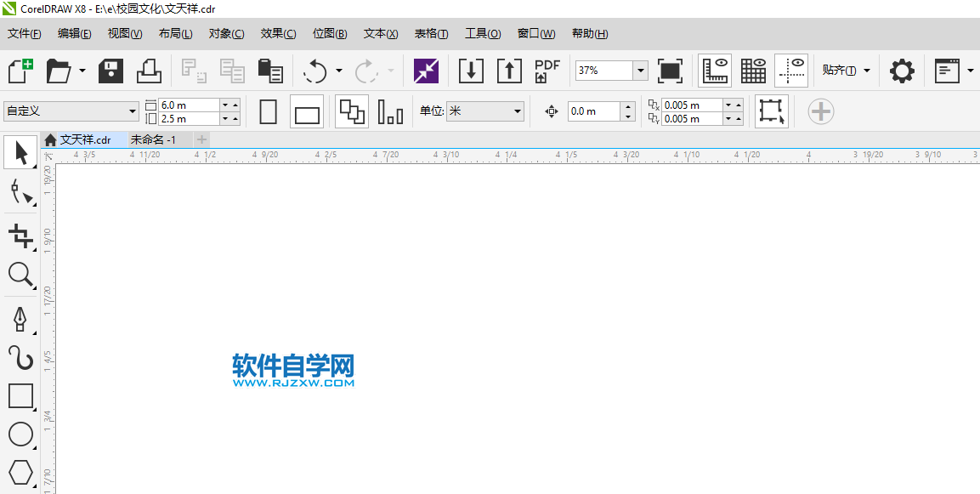Select the Zoom tool
This screenshot has width=980, height=494.
click(20, 275)
